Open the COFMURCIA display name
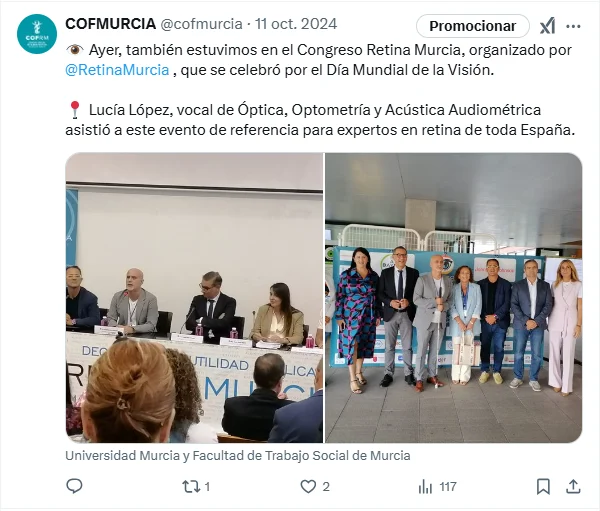 (111, 24)
